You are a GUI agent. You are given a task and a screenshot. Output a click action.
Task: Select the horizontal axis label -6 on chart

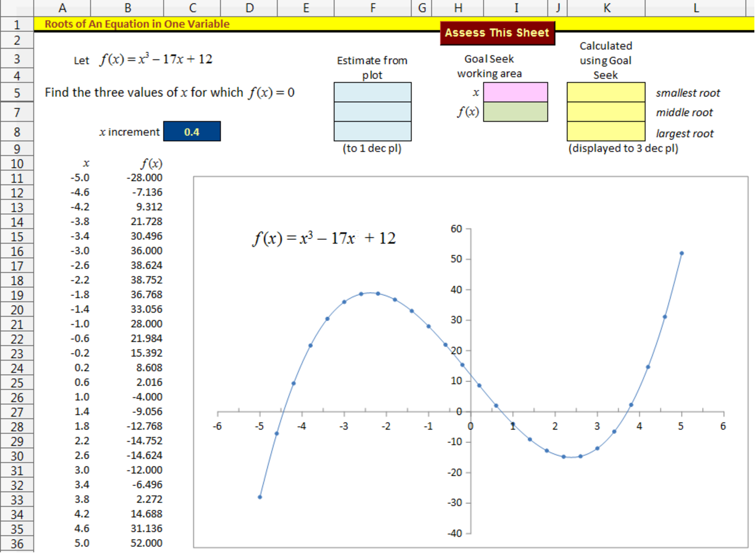tap(218, 426)
